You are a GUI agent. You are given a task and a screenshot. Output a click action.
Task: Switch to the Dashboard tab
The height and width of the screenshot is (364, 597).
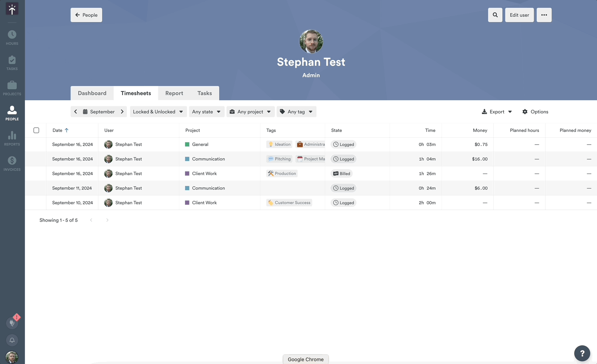[92, 93]
